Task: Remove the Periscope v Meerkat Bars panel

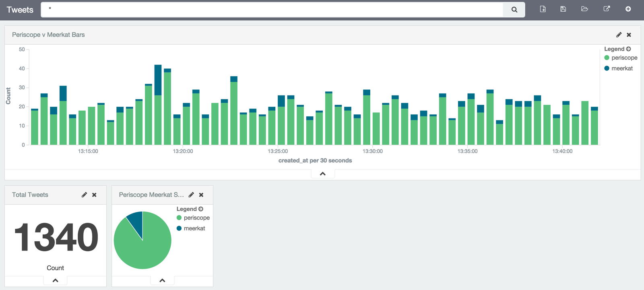Action: pos(629,35)
